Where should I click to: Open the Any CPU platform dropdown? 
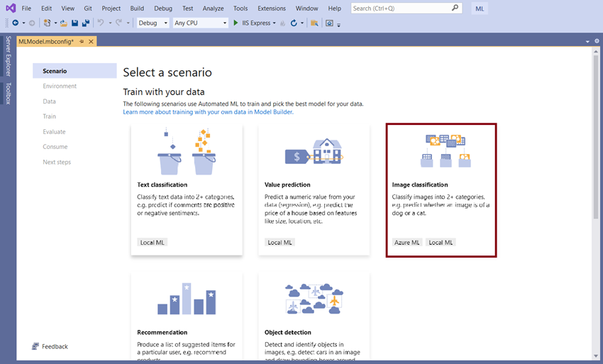200,23
